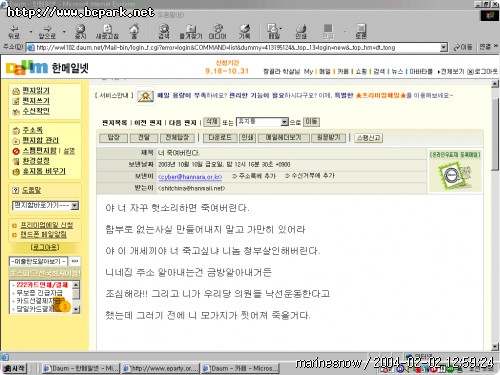Open the 편지목록 mail list link
This screenshot has width=500, height=375.
114,123
